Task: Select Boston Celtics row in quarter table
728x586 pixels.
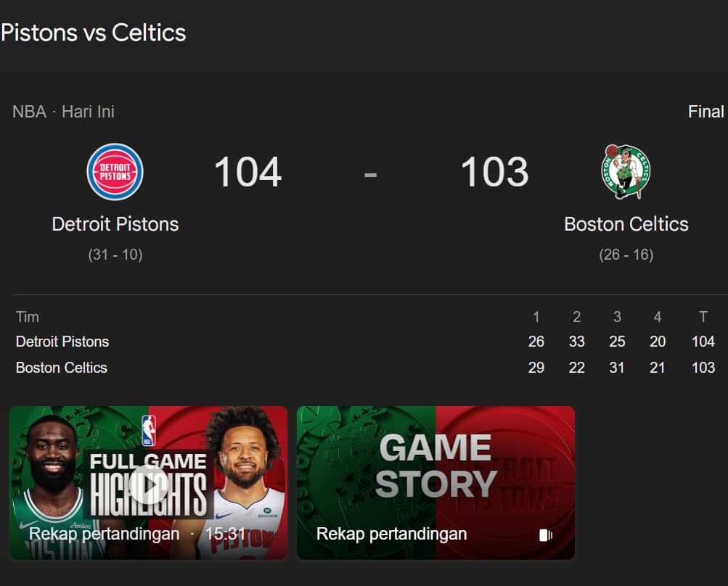Action: tap(62, 368)
